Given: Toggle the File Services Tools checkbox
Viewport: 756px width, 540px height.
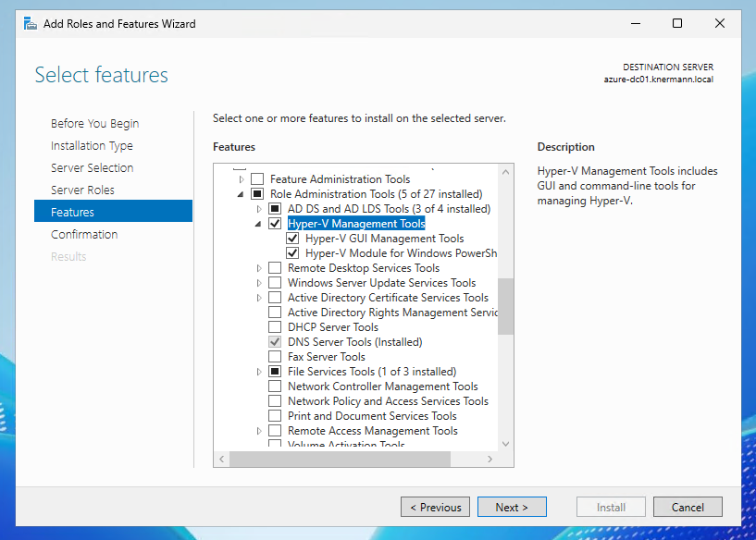Looking at the screenshot, I should [275, 372].
